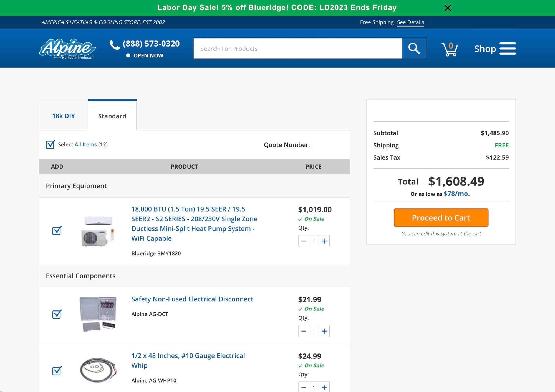
Task: Click the FREE shipping value
Action: [x=502, y=145]
